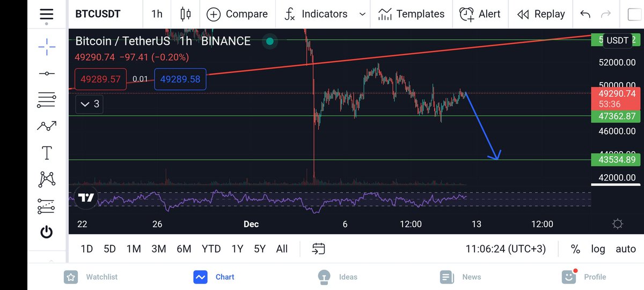Click the blue buy price 49289.58
This screenshot has height=290, width=644.
coord(180,79)
